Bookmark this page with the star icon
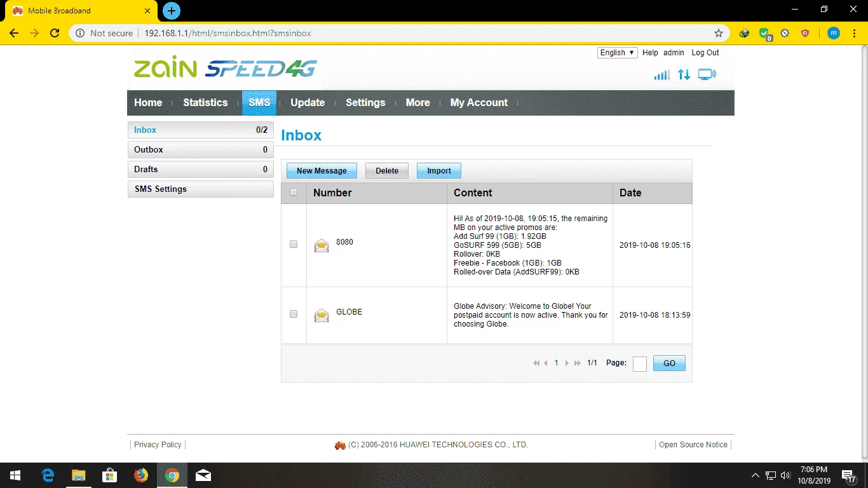 coord(719,33)
